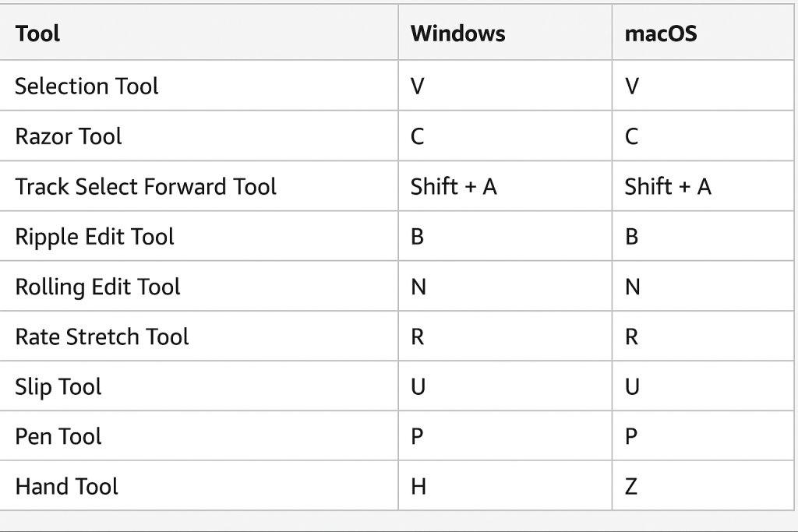798x532 pixels.
Task: Select the Selection Tool row label
Action: (87, 86)
